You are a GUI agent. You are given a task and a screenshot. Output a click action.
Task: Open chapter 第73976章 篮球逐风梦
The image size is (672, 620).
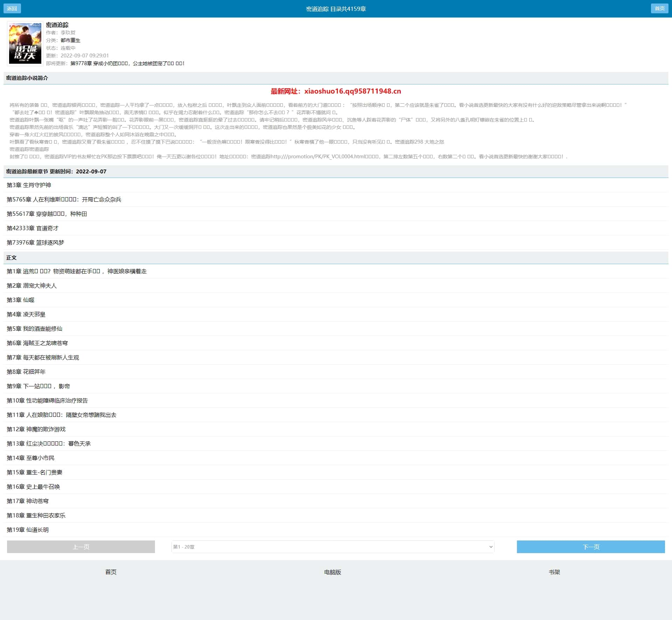[x=35, y=242]
